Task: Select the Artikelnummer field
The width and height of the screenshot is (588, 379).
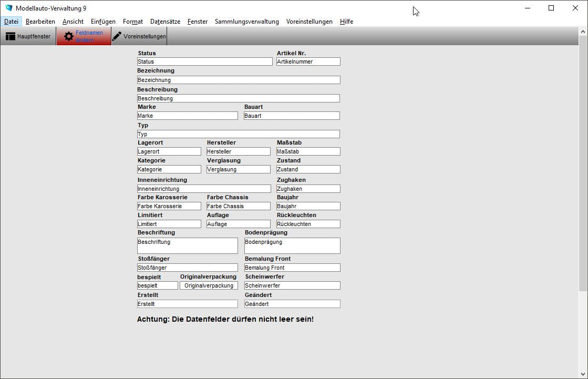Action: pyautogui.click(x=308, y=62)
